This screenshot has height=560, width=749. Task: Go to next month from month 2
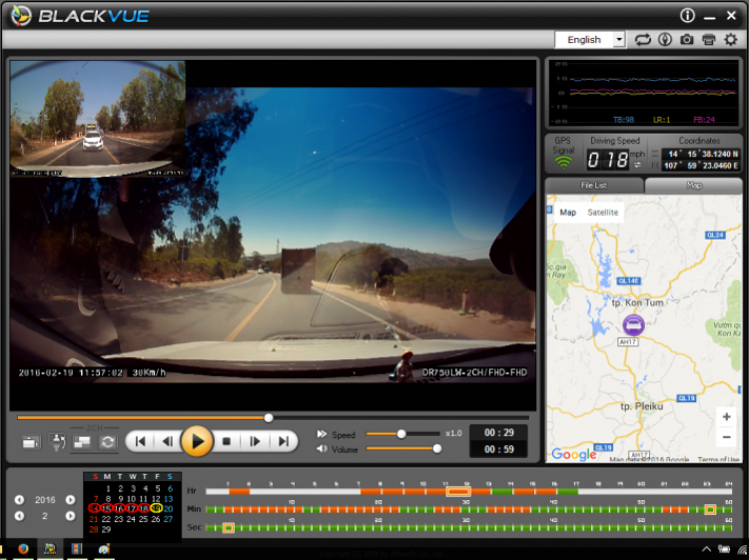click(x=70, y=516)
